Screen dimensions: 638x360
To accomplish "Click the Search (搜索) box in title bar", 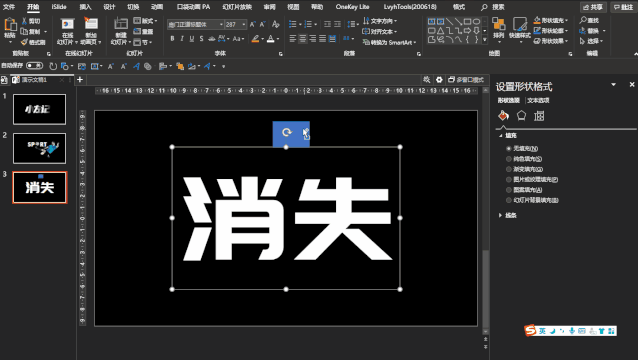I will click(493, 7).
